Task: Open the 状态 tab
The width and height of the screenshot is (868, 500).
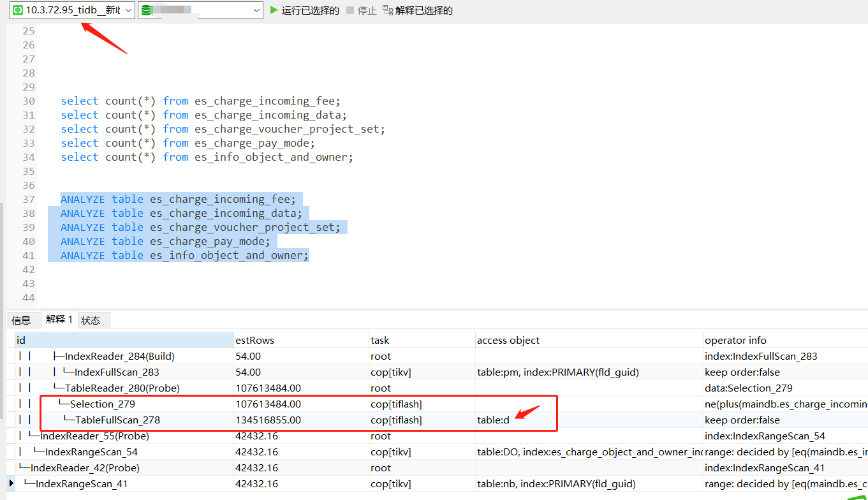Action: click(91, 320)
